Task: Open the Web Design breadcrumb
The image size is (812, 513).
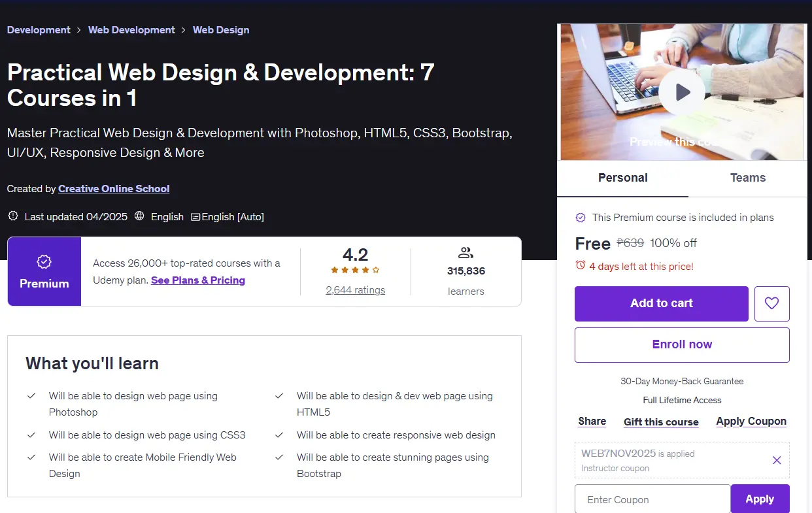Action: [221, 30]
